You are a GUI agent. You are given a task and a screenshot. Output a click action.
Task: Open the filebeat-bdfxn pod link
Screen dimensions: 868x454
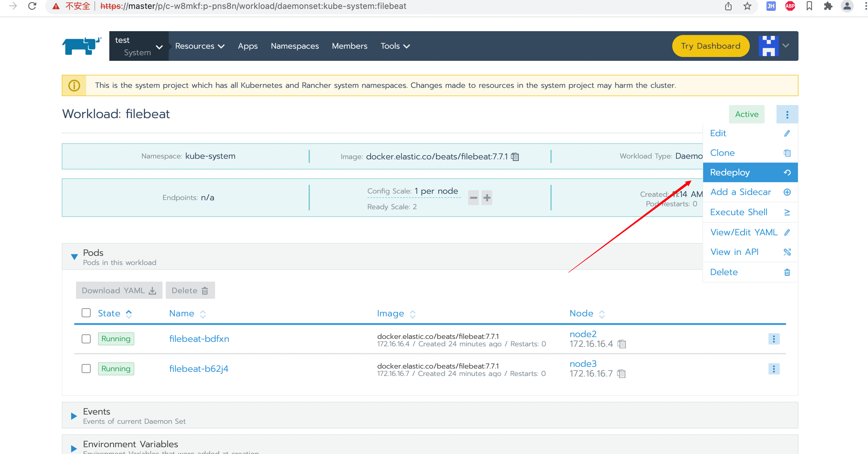(x=199, y=339)
